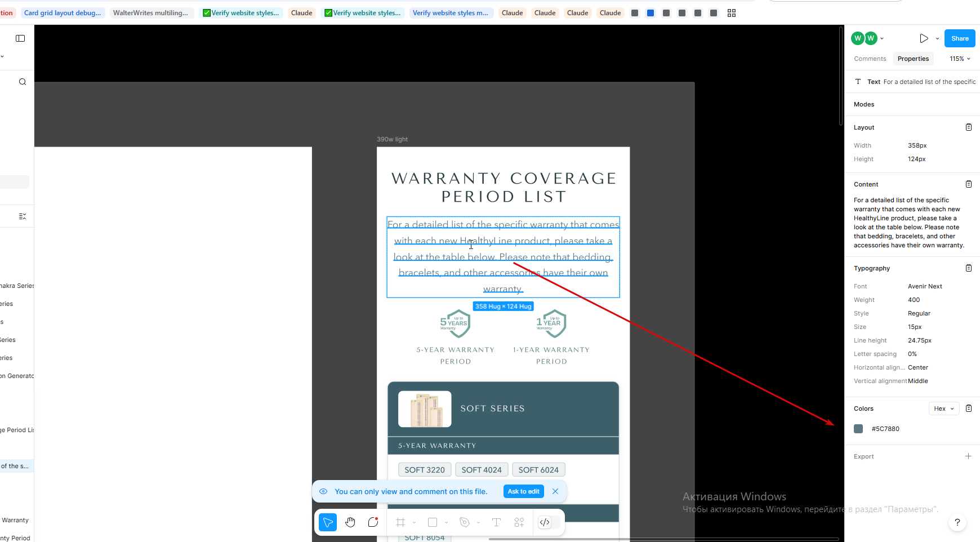Click the Share button
The height and width of the screenshot is (542, 980).
tap(960, 38)
